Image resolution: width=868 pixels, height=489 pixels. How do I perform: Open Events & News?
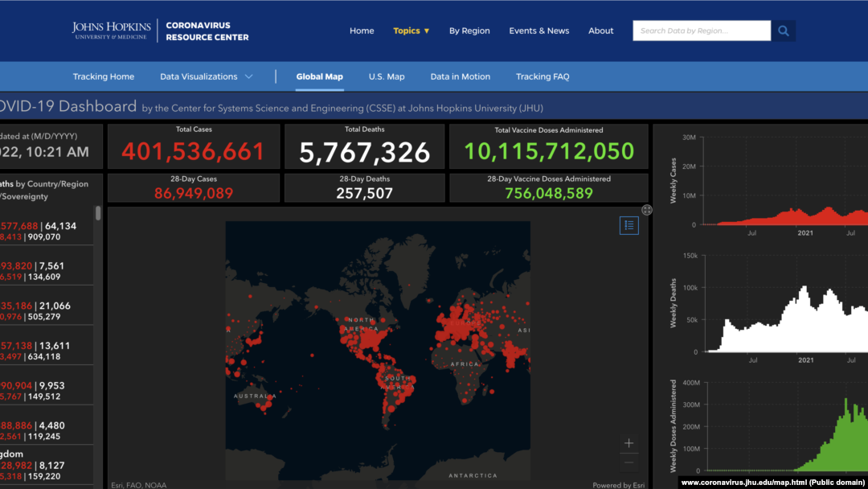539,31
